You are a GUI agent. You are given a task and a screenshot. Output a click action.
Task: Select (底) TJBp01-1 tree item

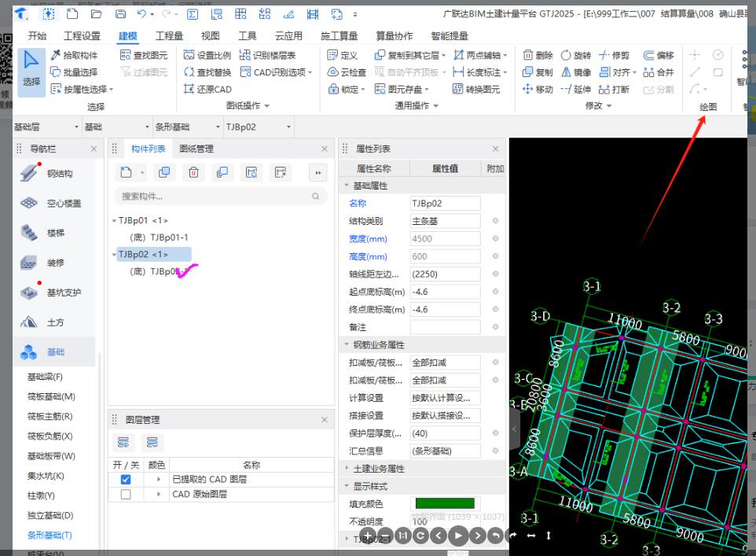point(159,237)
